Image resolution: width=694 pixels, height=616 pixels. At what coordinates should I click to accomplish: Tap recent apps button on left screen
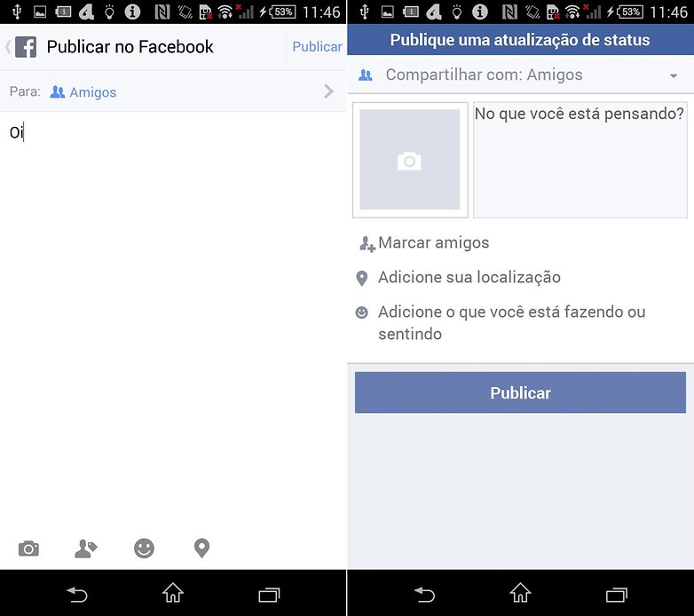pyautogui.click(x=269, y=595)
